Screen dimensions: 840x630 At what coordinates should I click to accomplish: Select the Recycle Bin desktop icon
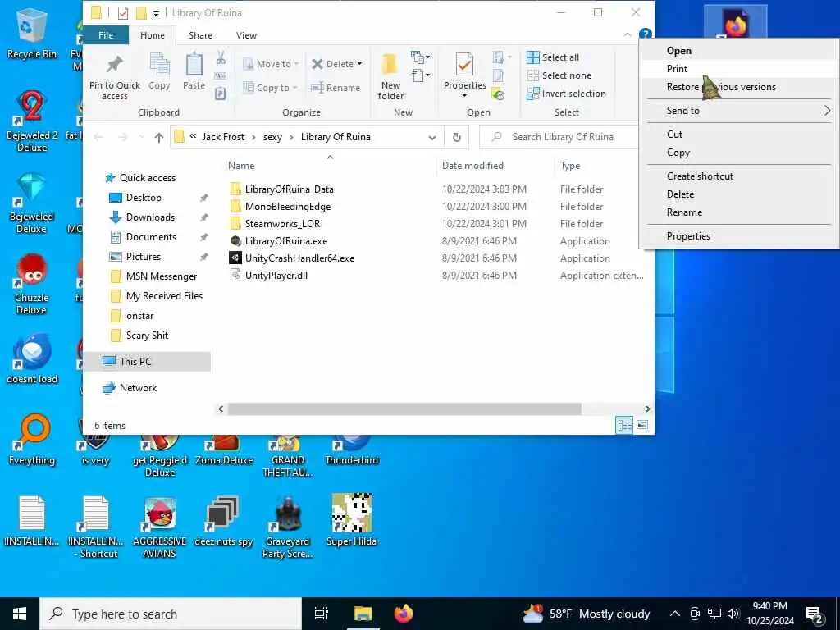click(32, 33)
